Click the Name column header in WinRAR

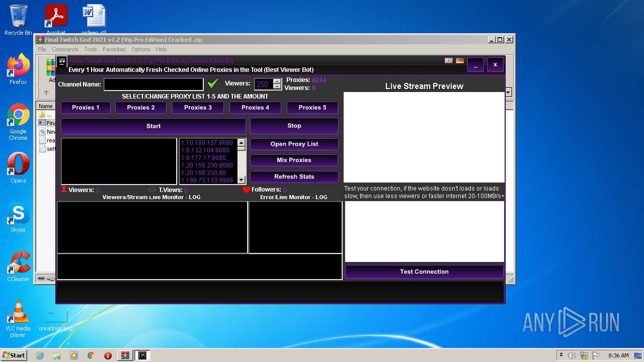tap(46, 106)
